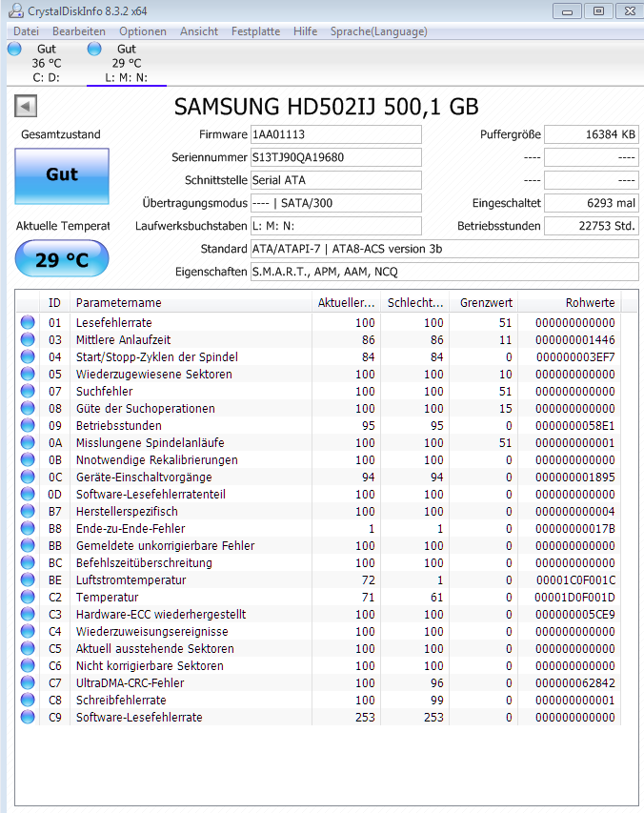Select the Luftstromtemperatur parameter name

point(131,579)
